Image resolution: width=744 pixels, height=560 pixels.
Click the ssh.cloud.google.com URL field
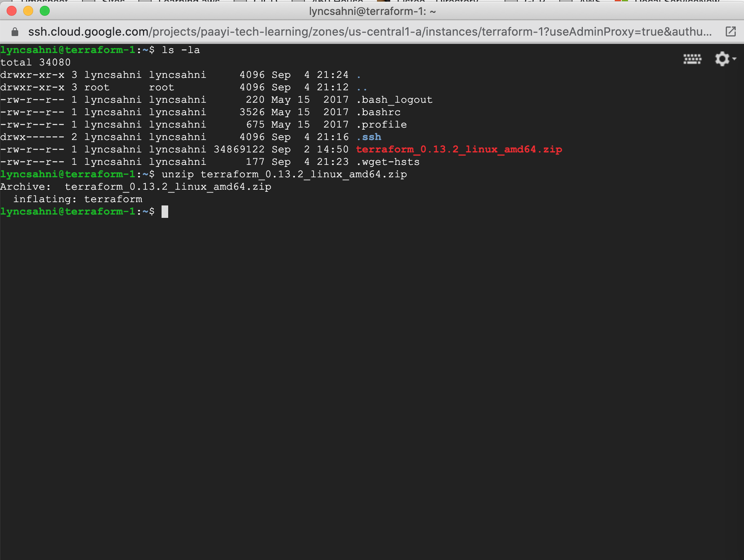point(370,32)
